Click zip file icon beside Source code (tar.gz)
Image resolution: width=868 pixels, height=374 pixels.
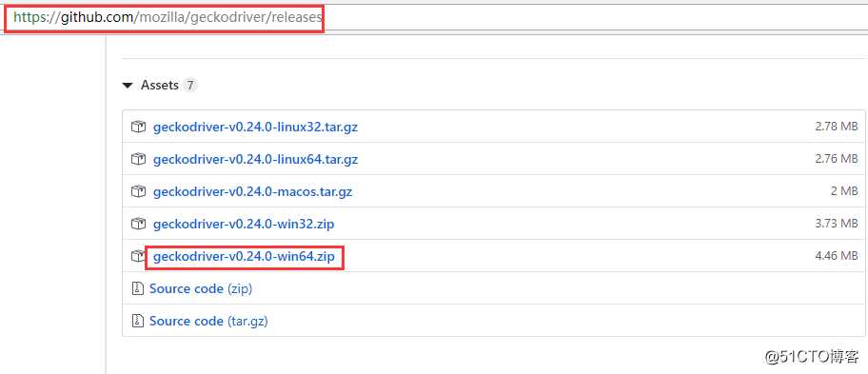tap(137, 321)
